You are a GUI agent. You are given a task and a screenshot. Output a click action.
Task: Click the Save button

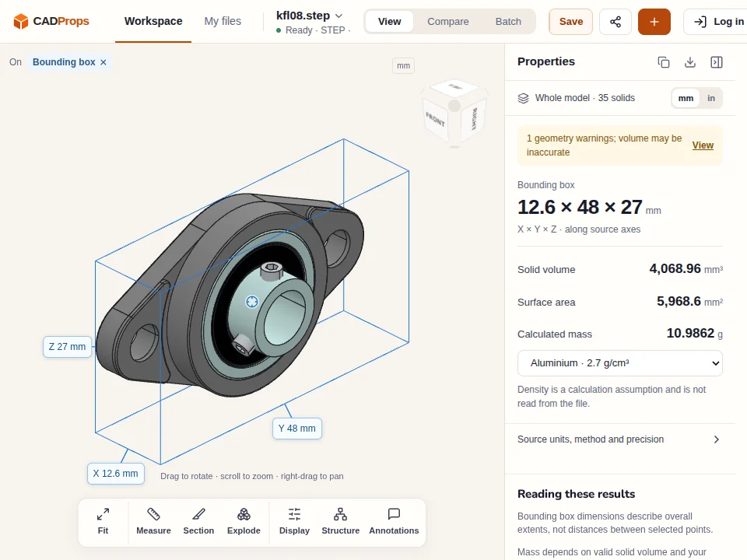tap(570, 22)
